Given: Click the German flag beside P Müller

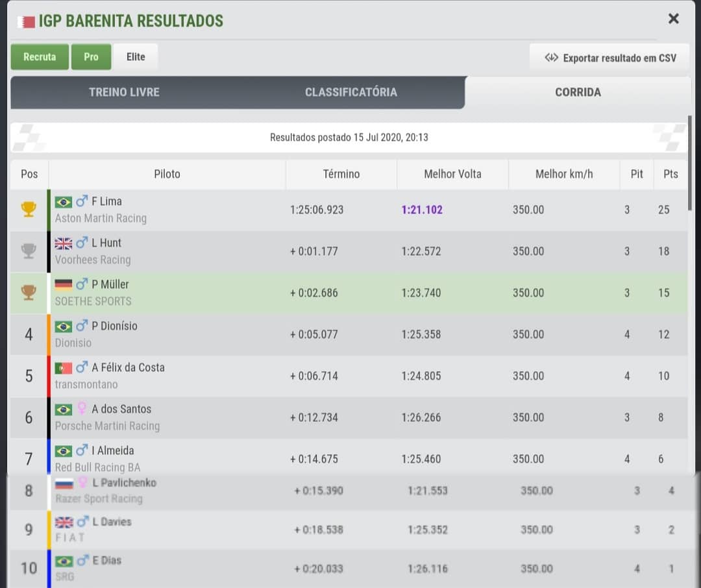Looking at the screenshot, I should pos(64,285).
